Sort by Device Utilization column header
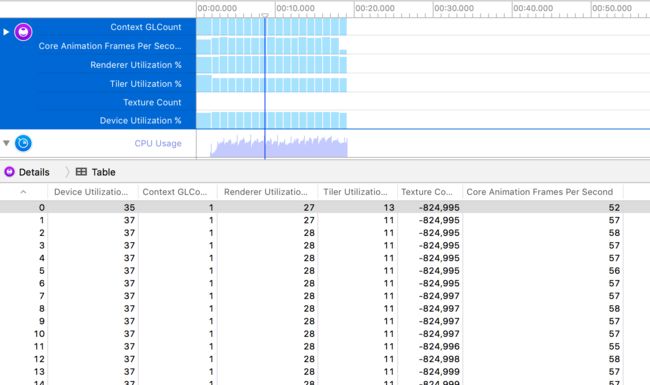The image size is (650, 385). coord(91,192)
